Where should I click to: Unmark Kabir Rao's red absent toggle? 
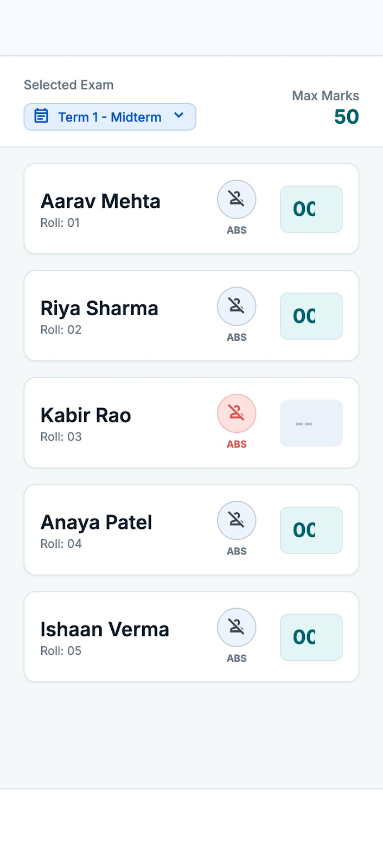tap(237, 413)
